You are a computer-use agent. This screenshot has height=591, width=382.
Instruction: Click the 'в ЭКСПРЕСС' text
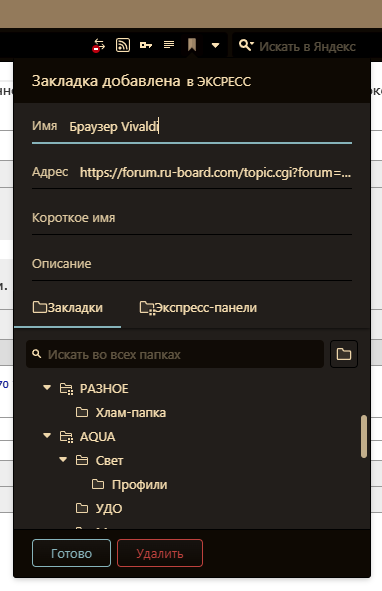click(x=219, y=82)
